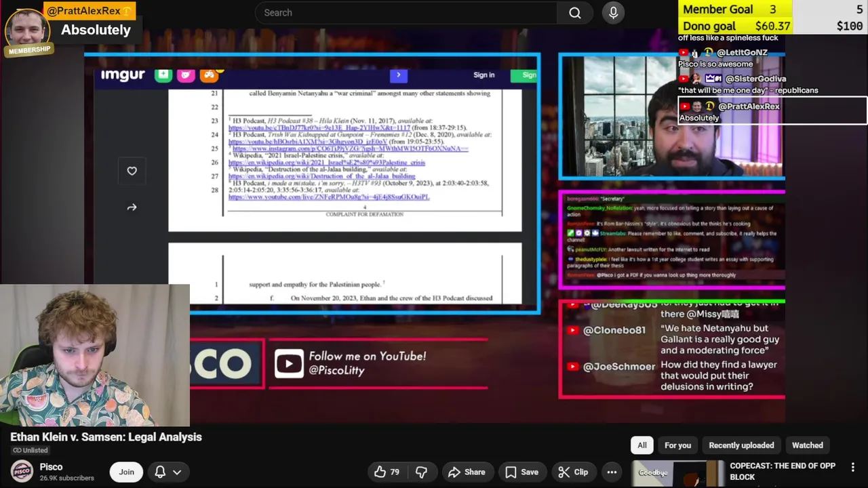Click the YouTube search magnifier button
This screenshot has height=488, width=868.
(x=575, y=13)
